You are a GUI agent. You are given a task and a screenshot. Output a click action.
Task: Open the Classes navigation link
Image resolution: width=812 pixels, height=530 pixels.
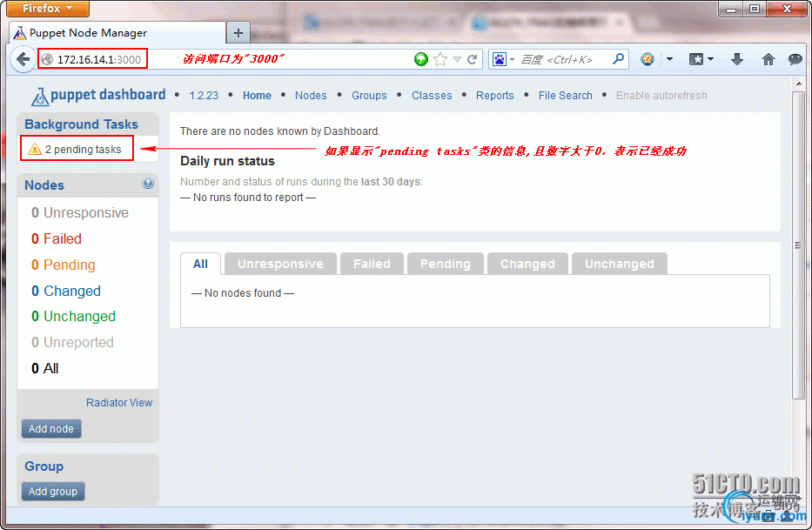click(x=432, y=96)
